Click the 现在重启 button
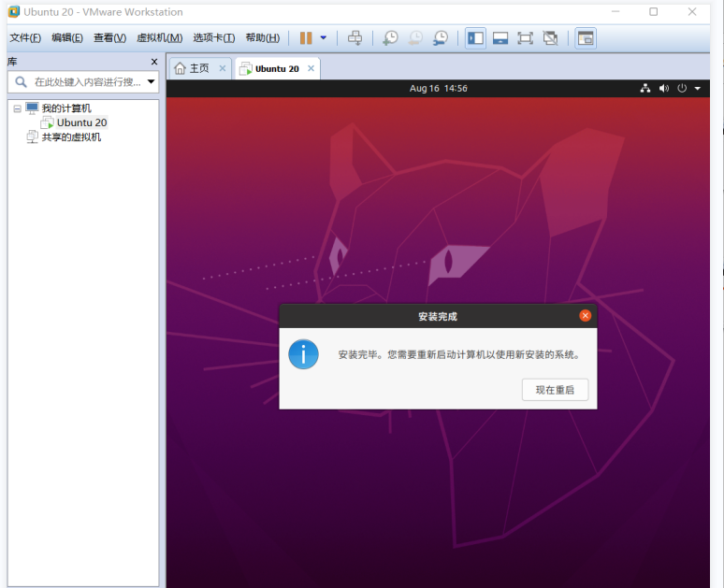This screenshot has width=724, height=588. click(555, 390)
